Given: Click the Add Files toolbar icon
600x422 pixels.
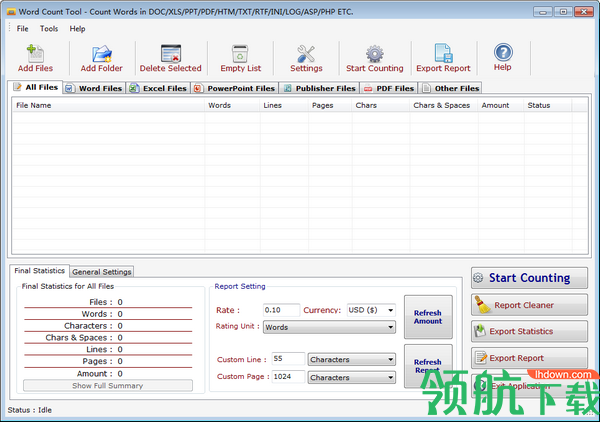Looking at the screenshot, I should pyautogui.click(x=35, y=53).
